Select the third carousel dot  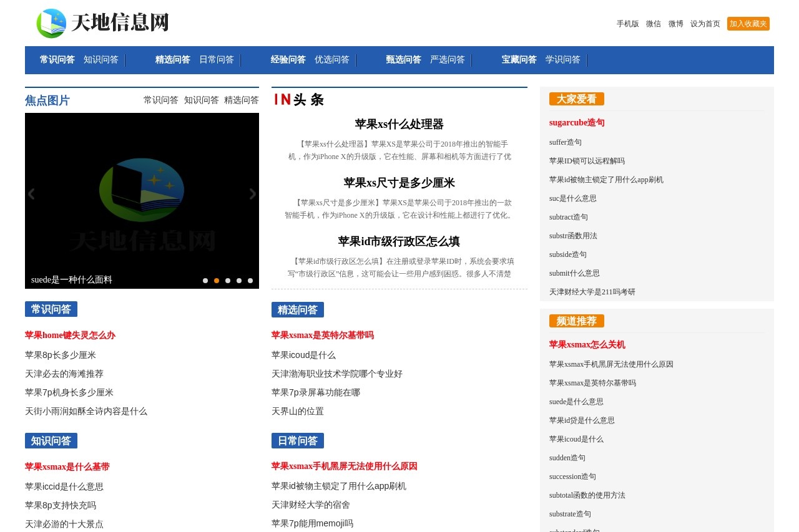click(x=228, y=281)
